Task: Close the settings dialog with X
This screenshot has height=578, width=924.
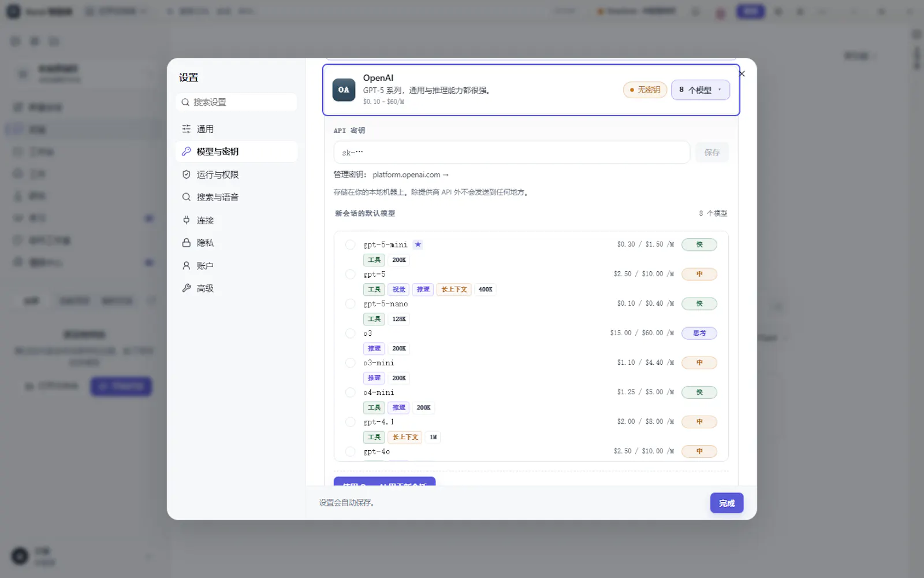Action: coord(742,74)
